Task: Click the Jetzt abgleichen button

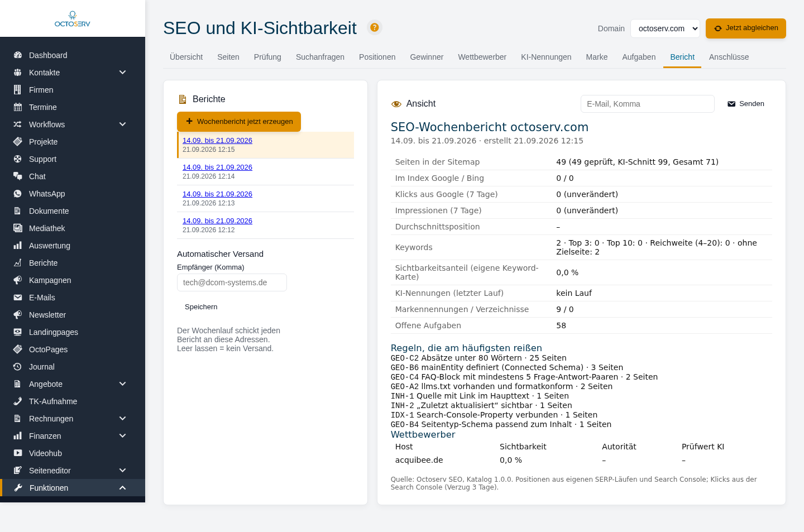Action: pyautogui.click(x=746, y=28)
